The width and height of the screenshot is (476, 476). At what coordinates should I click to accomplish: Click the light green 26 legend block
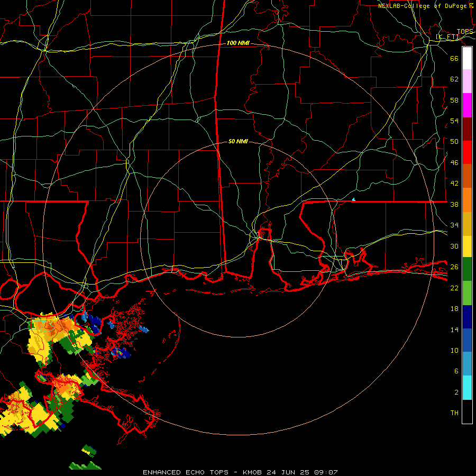pyautogui.click(x=467, y=293)
